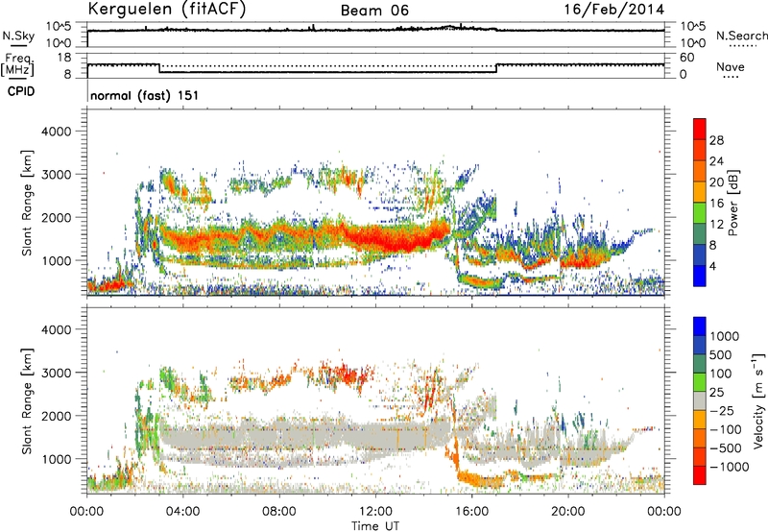Click the 'Kerguelen (fitACF)' title text
Viewport: 768px width, 532px height.
(166, 9)
